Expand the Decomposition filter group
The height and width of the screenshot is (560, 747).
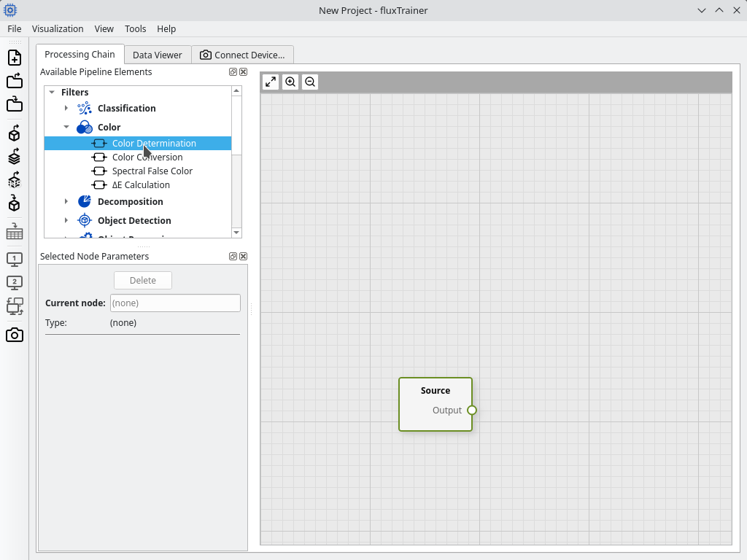point(66,201)
